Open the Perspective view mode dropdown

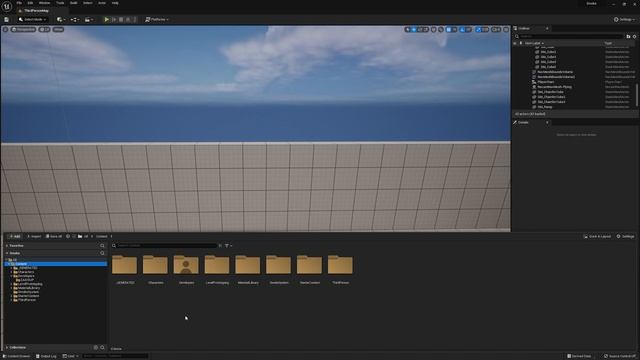(x=23, y=29)
